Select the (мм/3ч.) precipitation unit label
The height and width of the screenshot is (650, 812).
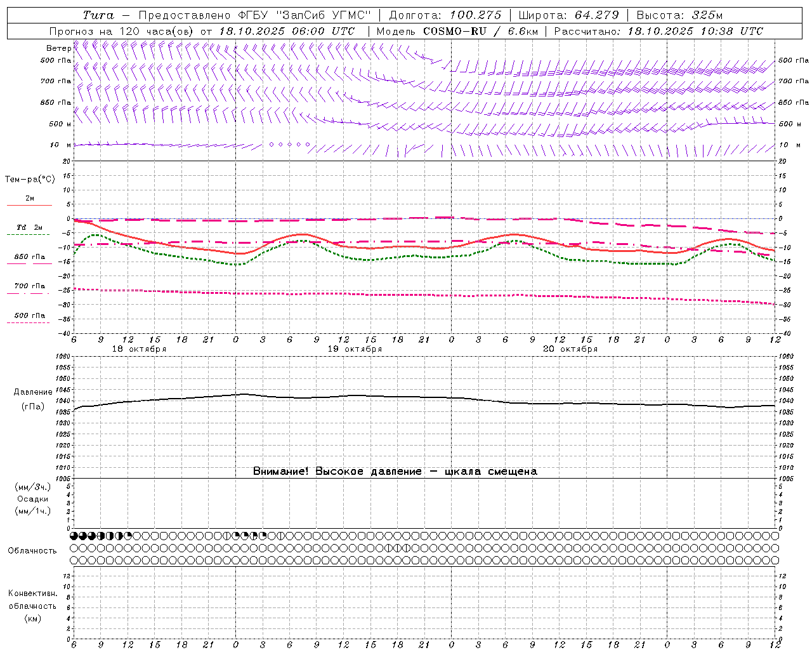(33, 487)
